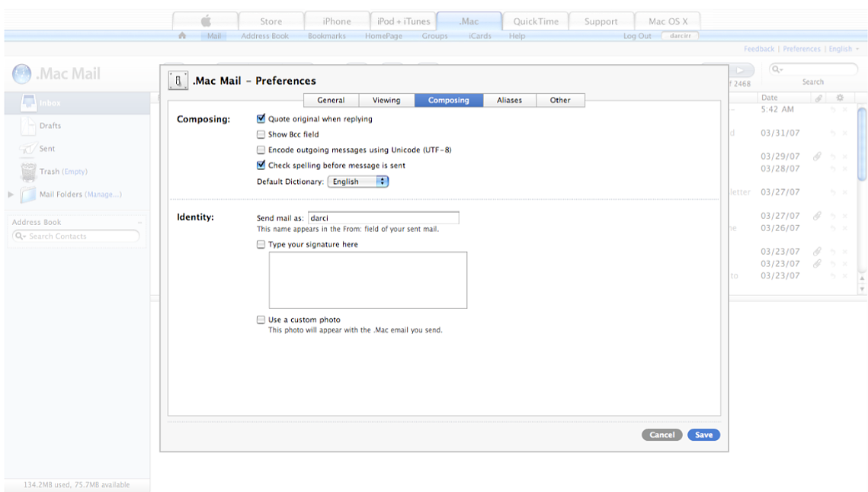Open the Drafts folder icon

27,126
